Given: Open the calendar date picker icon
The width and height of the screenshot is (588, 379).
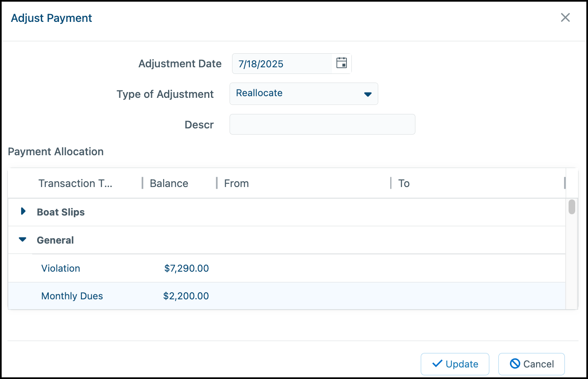Looking at the screenshot, I should (341, 63).
